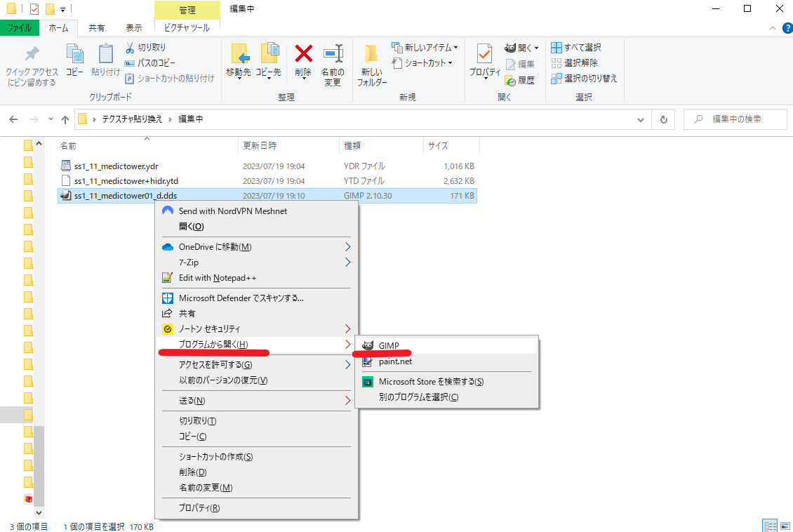Image resolution: width=793 pixels, height=532 pixels.
Task: Switch to the 表示 ribbon tab
Action: coord(133,27)
